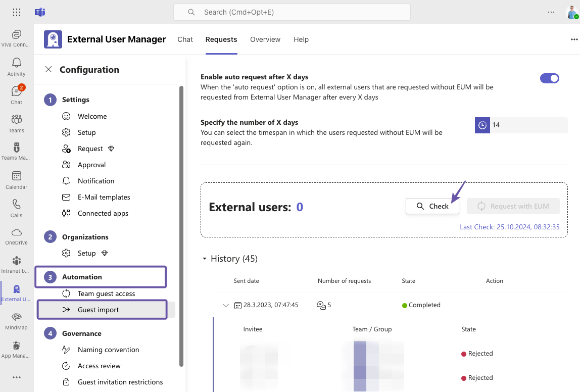Open the Approval settings page

(x=92, y=165)
